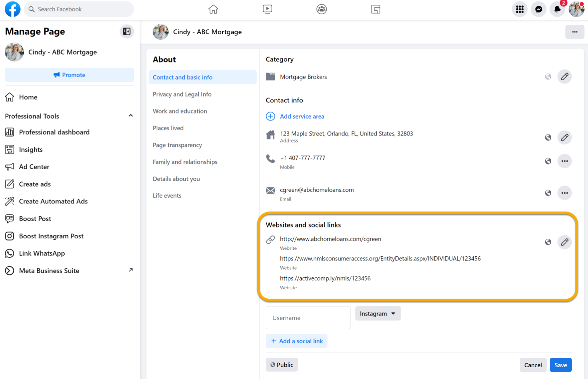Collapse the Manage Page sidebar panel
The height and width of the screenshot is (379, 588).
tap(127, 32)
